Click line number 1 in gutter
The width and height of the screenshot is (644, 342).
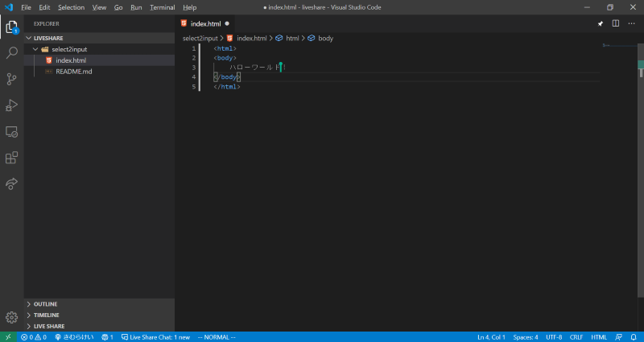tap(193, 48)
